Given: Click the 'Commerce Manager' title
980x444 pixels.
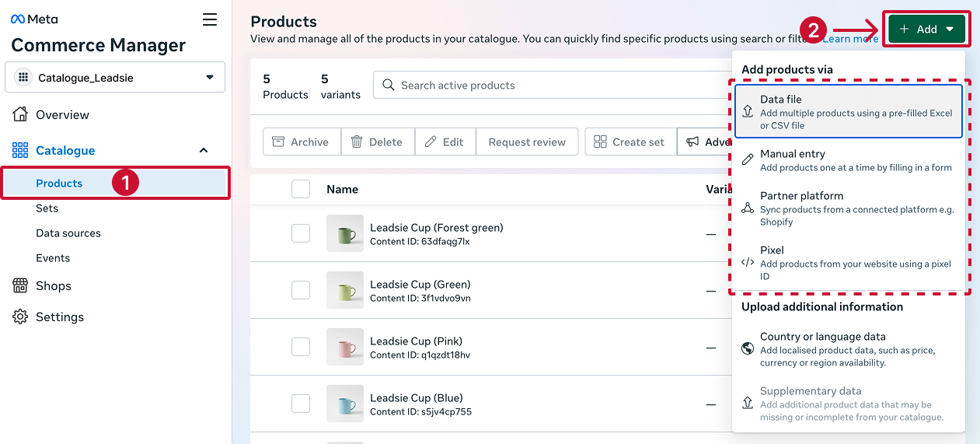Looking at the screenshot, I should click(99, 45).
